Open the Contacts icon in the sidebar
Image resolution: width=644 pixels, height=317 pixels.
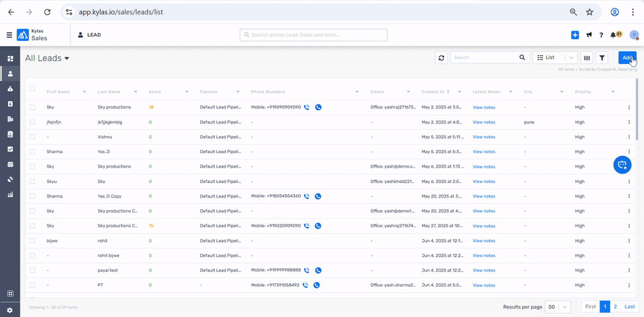pyautogui.click(x=11, y=104)
